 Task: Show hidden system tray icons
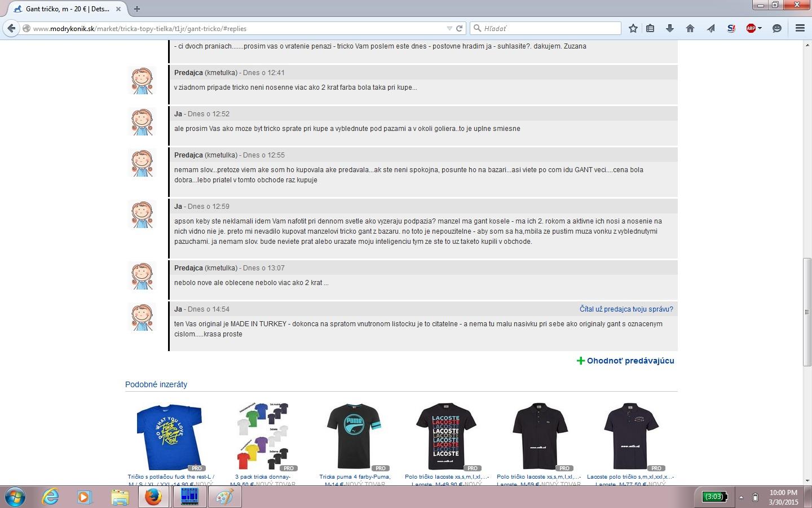[x=741, y=497]
